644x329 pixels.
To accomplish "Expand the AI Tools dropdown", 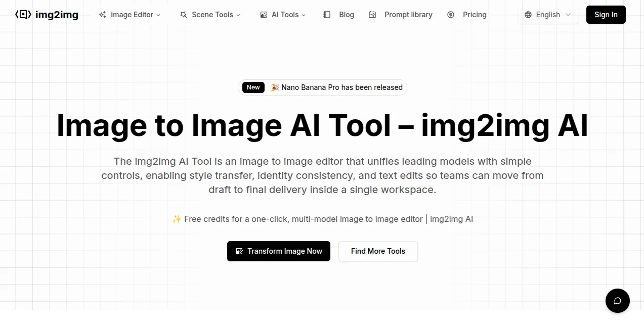I will 286,15.
